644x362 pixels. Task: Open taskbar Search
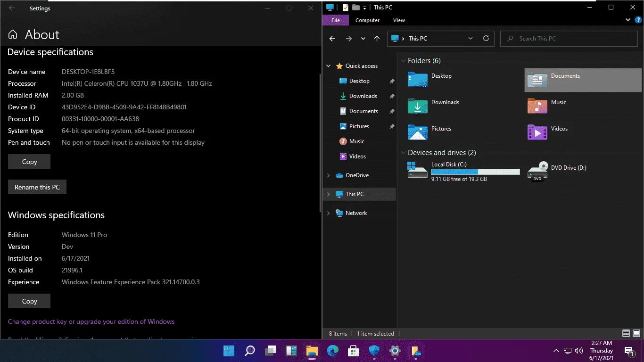[250, 351]
